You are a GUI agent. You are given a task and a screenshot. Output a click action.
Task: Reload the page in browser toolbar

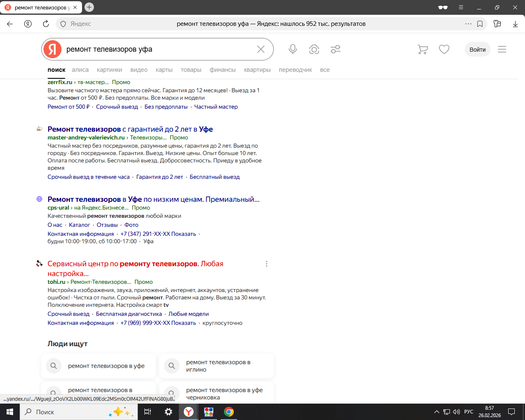pos(46,24)
